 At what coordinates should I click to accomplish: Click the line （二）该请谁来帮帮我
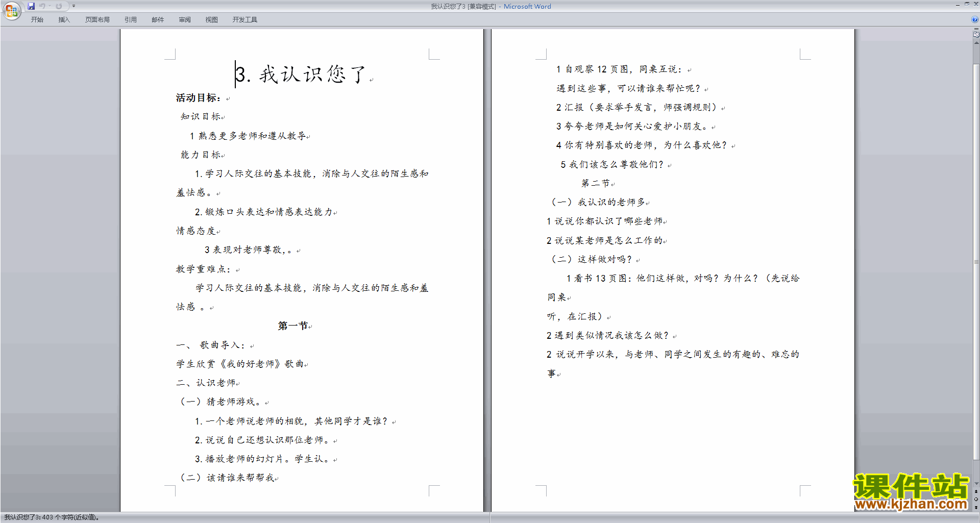coord(227,478)
